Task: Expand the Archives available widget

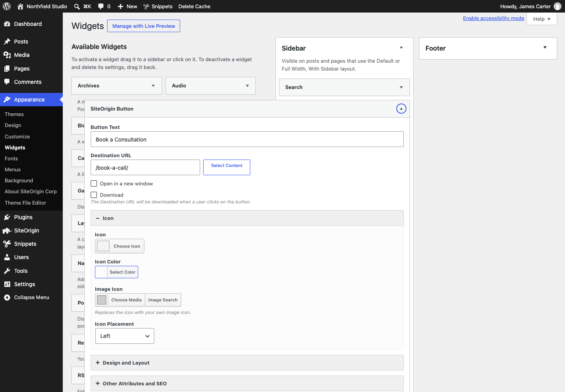Action: (x=153, y=86)
